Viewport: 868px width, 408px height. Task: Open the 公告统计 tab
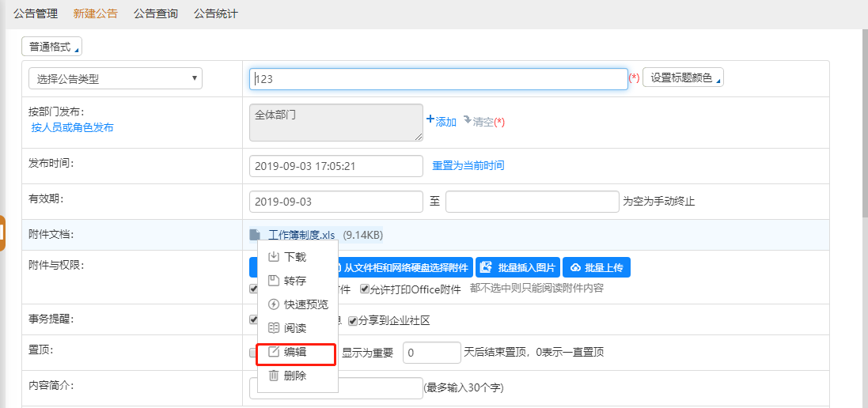pos(216,13)
